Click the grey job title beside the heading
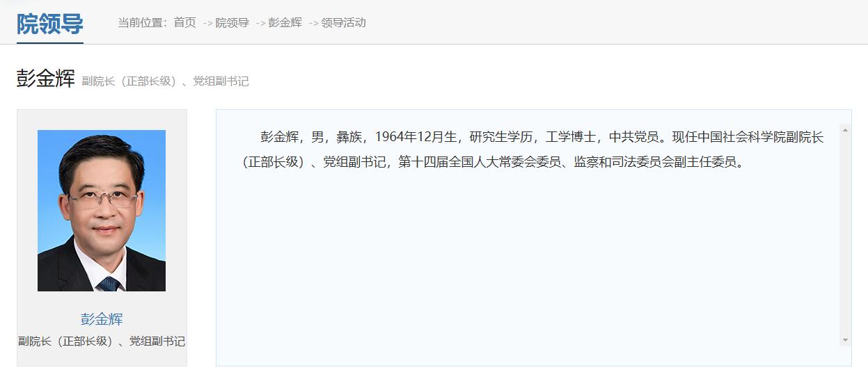 point(165,81)
